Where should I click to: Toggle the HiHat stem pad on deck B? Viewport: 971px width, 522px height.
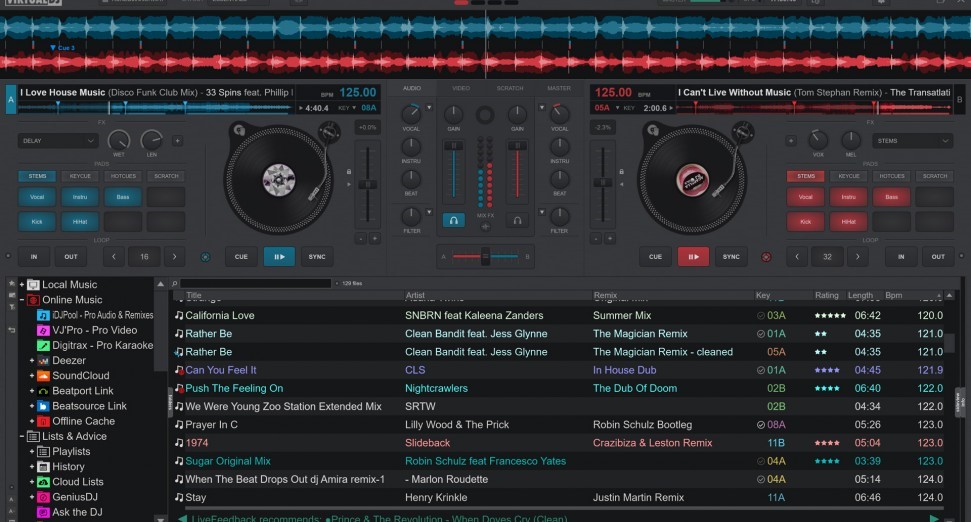pyautogui.click(x=848, y=220)
